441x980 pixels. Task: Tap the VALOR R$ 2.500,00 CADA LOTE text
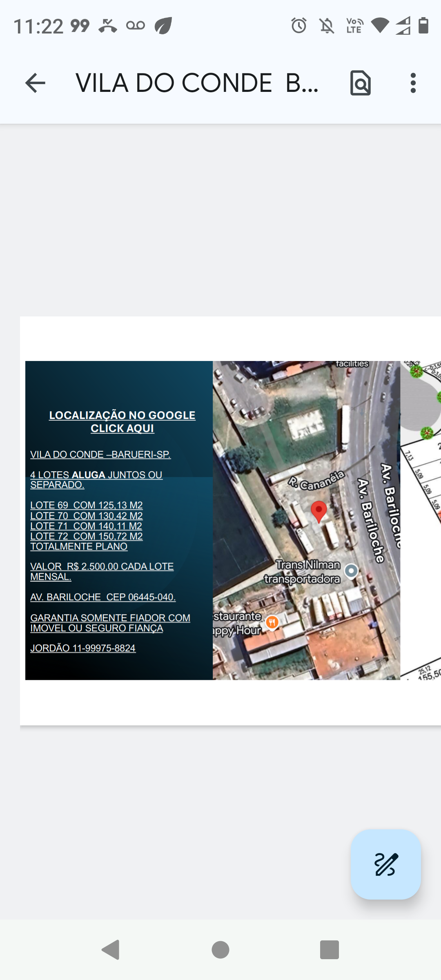tap(102, 567)
